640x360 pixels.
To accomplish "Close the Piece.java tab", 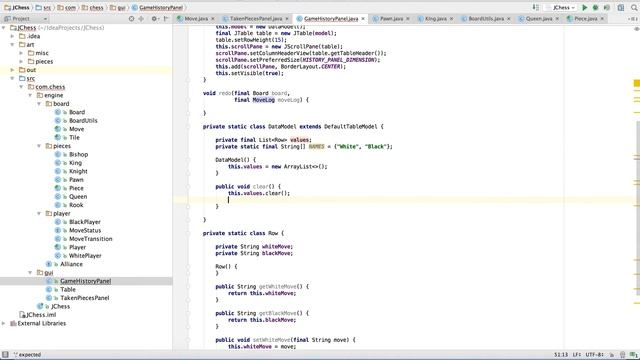I will click(602, 19).
